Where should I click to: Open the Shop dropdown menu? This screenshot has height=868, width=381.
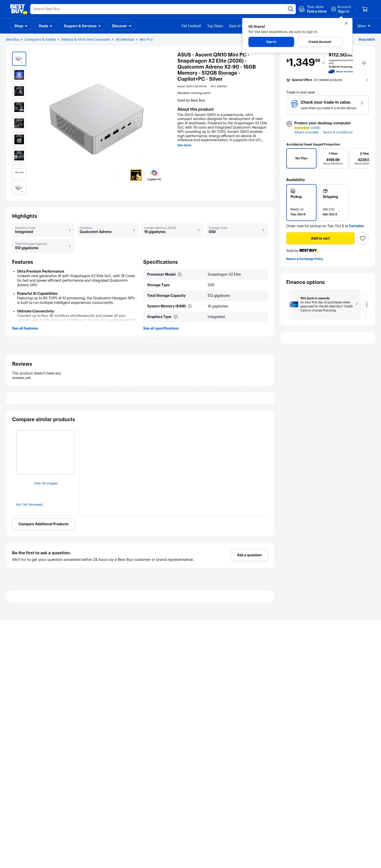[21, 26]
